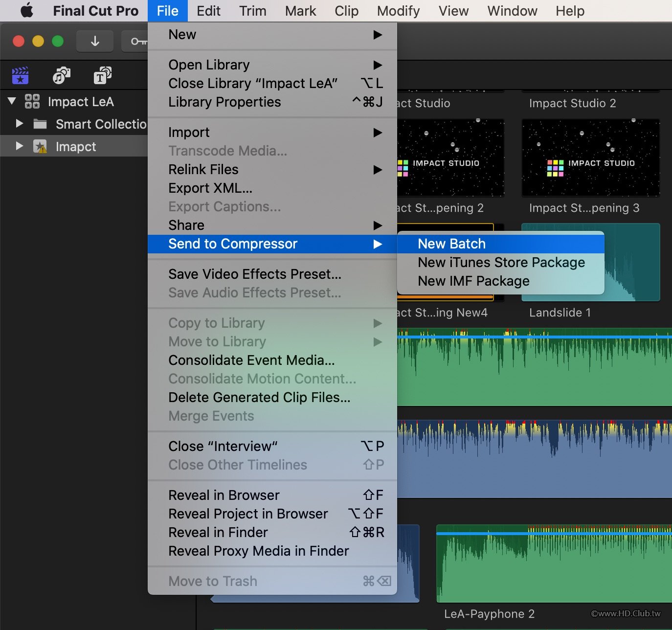Show the Photos and Audio sidebar
The height and width of the screenshot is (630, 672).
pyautogui.click(x=61, y=76)
